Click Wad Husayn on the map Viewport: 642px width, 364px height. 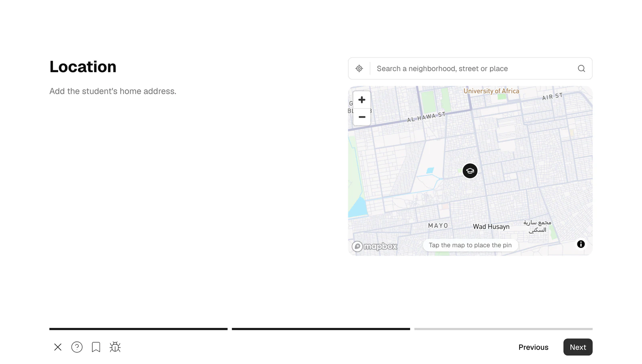coord(491,227)
